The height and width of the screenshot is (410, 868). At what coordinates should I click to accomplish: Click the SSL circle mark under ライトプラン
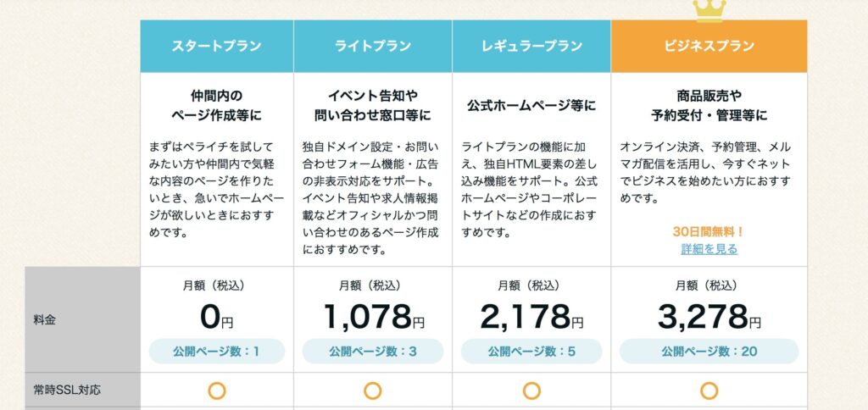pos(373,391)
